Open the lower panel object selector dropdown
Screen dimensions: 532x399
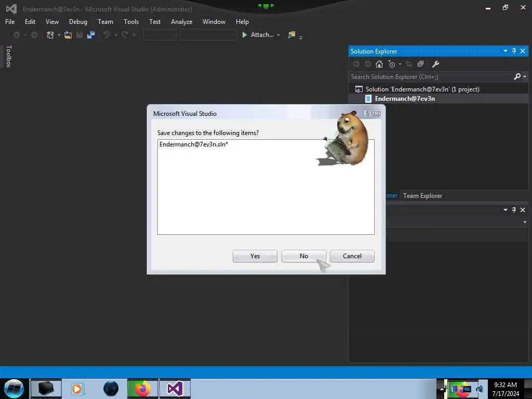525,222
